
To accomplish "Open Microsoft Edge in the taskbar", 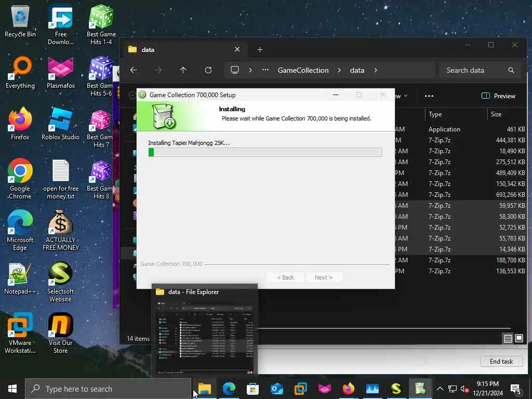I will 229,389.
